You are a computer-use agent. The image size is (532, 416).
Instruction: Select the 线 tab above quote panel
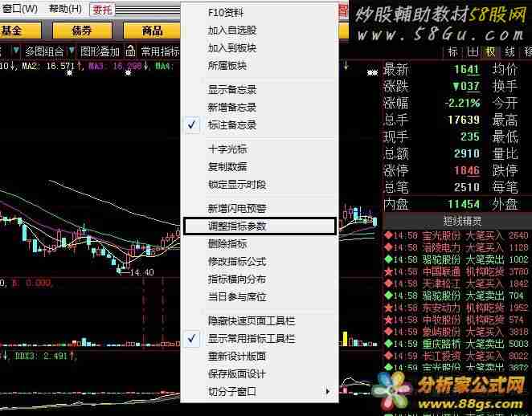point(509,52)
